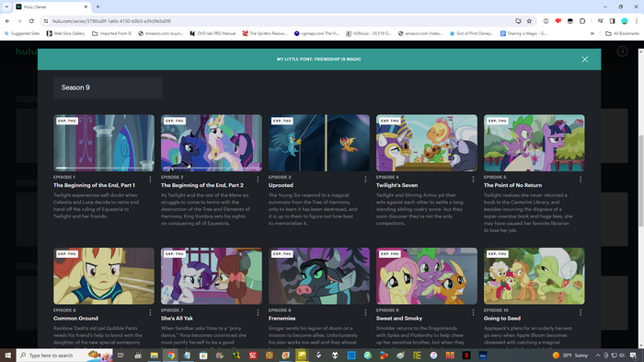This screenshot has width=644, height=362.
Task: Open the Season 9 dropdown selector
Action: (x=108, y=88)
